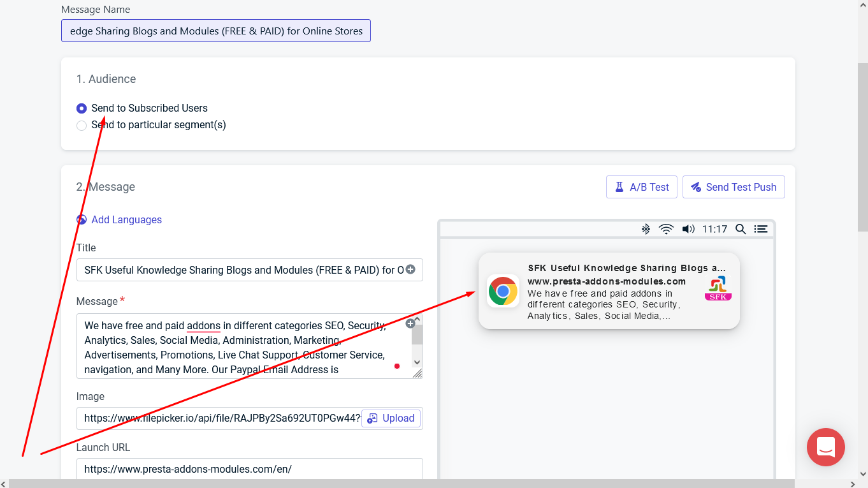Click the menu list icon in preview bar

(x=760, y=229)
